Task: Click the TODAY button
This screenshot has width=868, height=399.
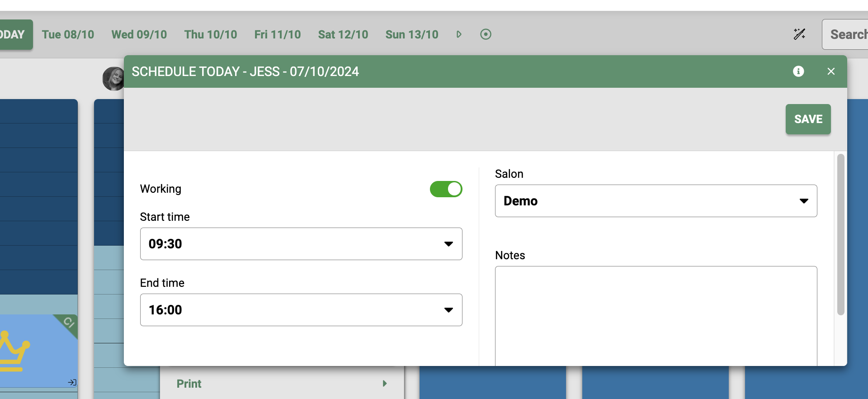Action: coord(14,34)
